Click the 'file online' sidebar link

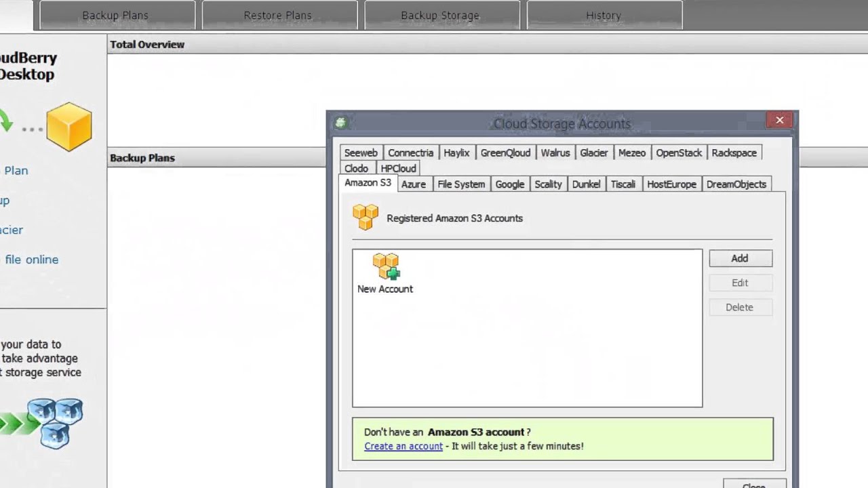pos(31,260)
